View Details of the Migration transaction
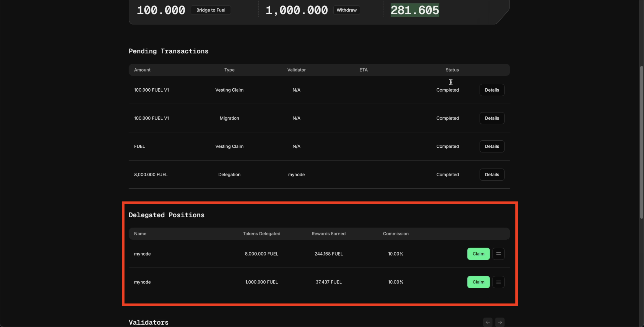The width and height of the screenshot is (644, 327). click(492, 118)
